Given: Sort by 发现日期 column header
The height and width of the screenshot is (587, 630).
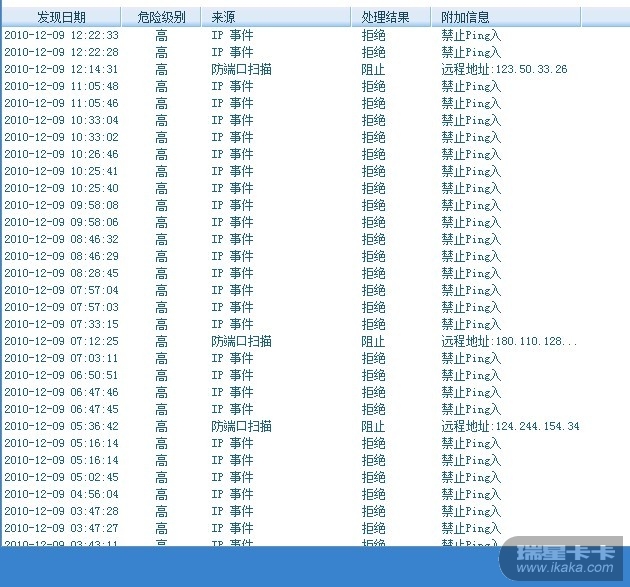Looking at the screenshot, I should pyautogui.click(x=61, y=17).
